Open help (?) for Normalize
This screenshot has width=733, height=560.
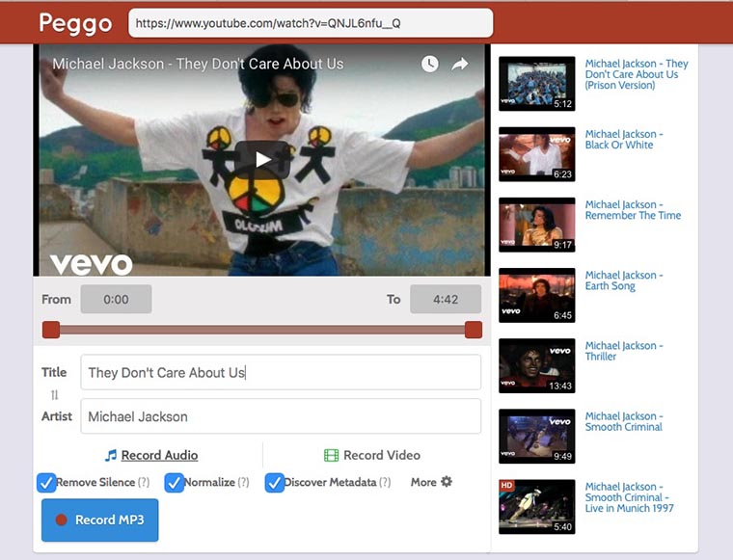pyautogui.click(x=244, y=483)
